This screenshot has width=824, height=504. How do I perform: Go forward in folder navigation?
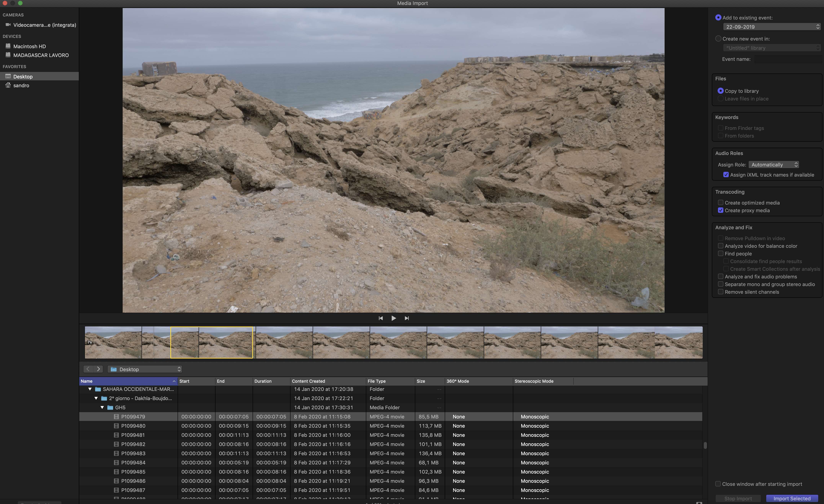point(98,369)
